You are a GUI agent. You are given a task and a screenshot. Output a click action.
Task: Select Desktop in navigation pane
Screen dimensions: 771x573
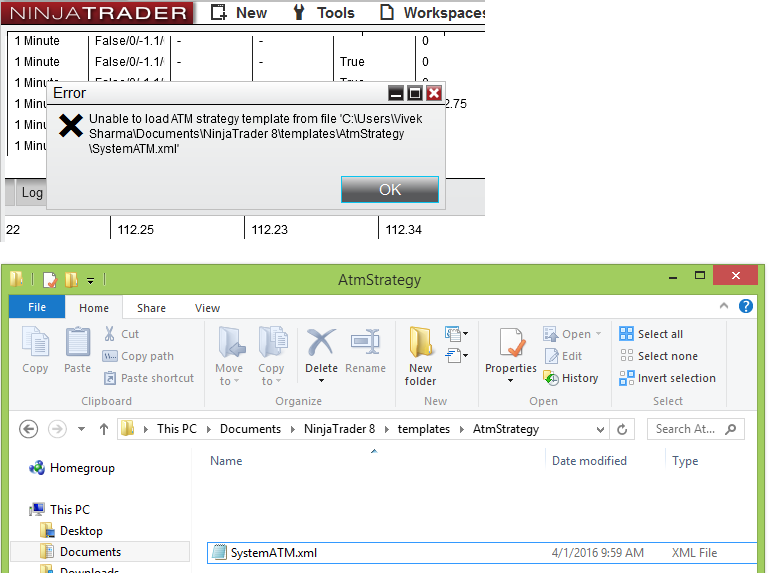point(72,531)
